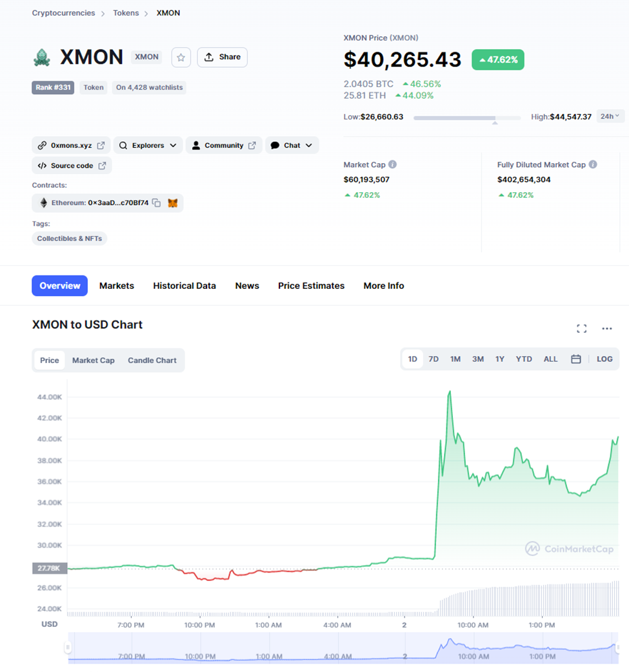Select the 3M time range

(478, 359)
